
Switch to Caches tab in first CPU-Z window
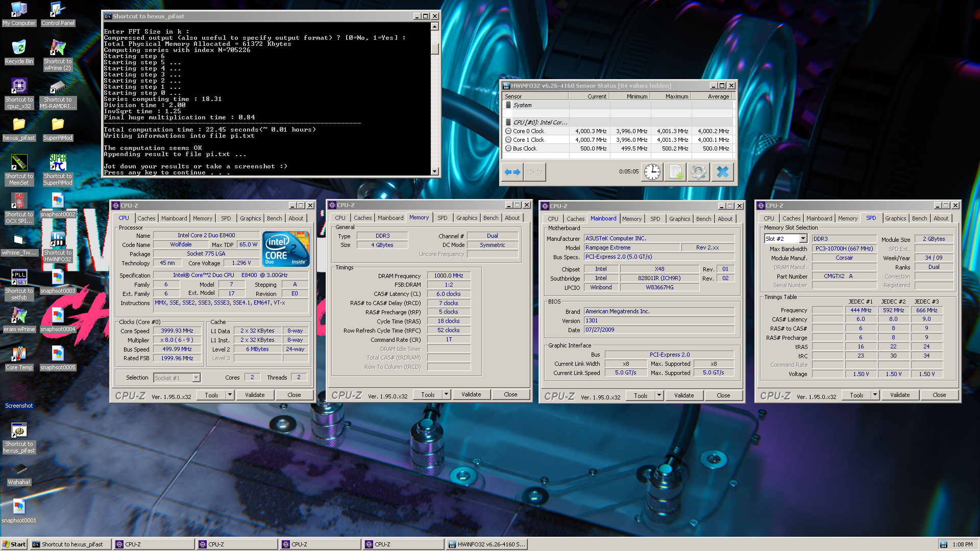(x=146, y=218)
